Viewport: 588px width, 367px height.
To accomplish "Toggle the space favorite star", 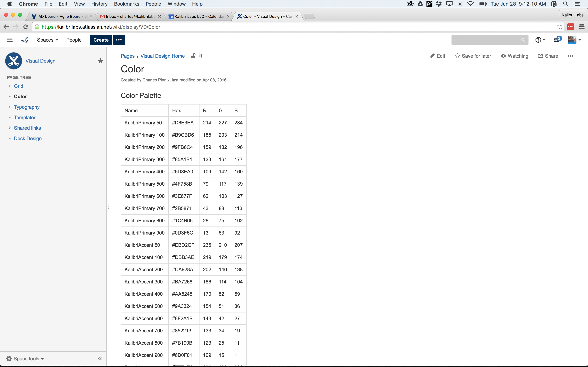I will 100,61.
